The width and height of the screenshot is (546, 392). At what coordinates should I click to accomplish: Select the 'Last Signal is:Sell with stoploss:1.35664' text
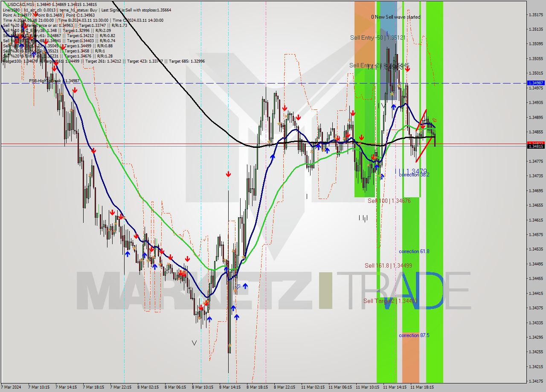[x=136, y=9]
